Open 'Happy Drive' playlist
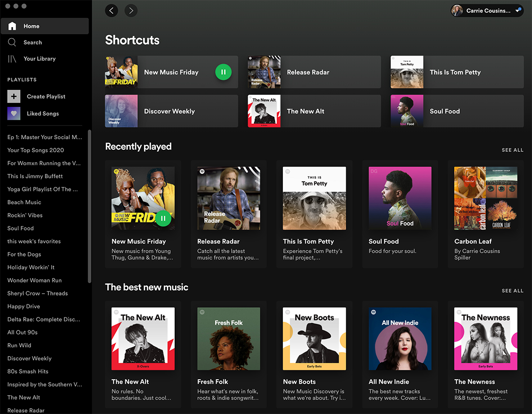This screenshot has height=414, width=532. click(24, 307)
